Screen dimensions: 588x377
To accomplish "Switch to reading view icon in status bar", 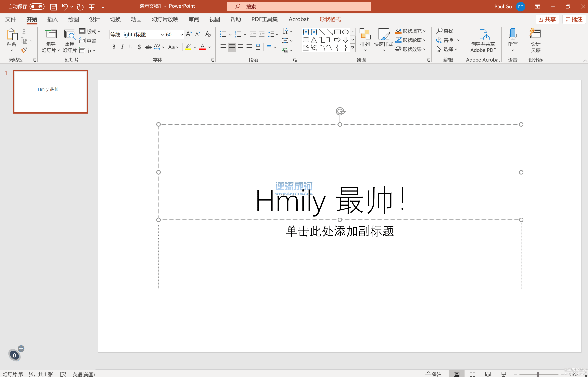I will pyautogui.click(x=488, y=374).
